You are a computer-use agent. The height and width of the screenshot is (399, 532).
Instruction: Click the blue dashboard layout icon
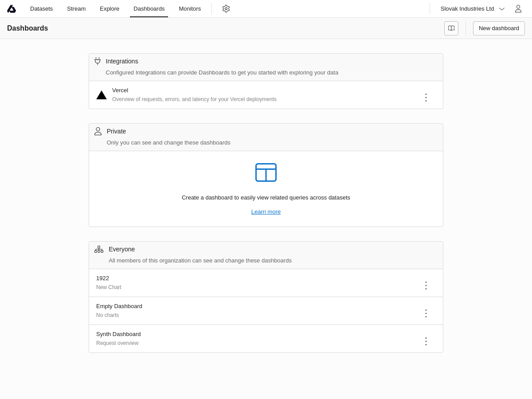[x=266, y=172]
